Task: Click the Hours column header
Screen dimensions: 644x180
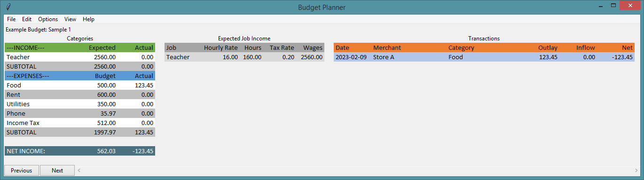Action: pos(253,47)
